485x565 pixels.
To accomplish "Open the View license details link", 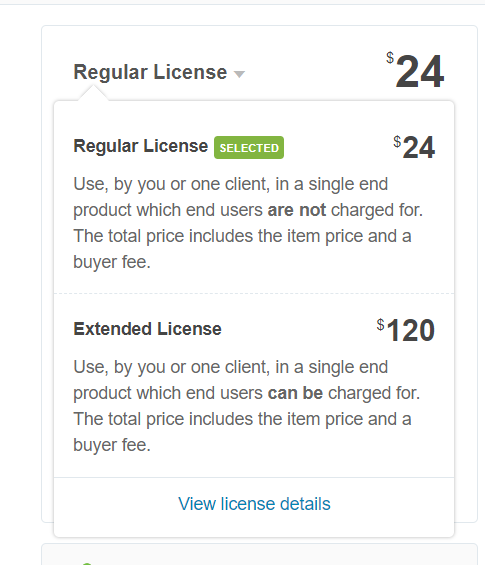I will click(x=254, y=504).
